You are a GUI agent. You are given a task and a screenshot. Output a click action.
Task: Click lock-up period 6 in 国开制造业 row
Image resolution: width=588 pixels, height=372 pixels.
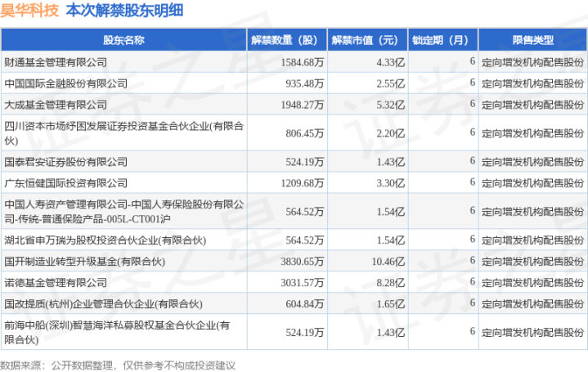coord(473,260)
